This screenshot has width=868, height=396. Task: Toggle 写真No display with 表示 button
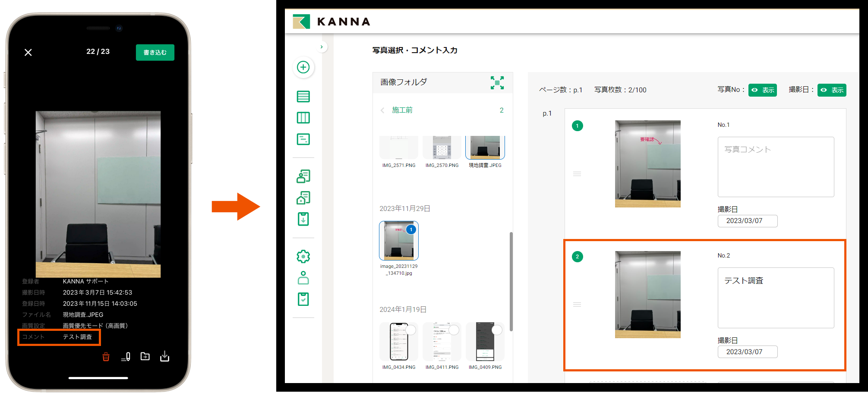pos(762,90)
